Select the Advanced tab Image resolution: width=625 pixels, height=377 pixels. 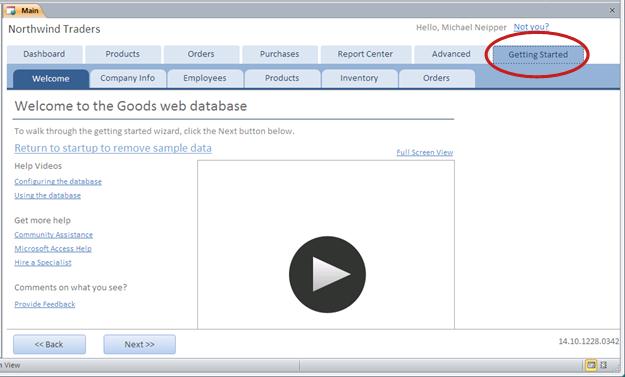click(451, 54)
